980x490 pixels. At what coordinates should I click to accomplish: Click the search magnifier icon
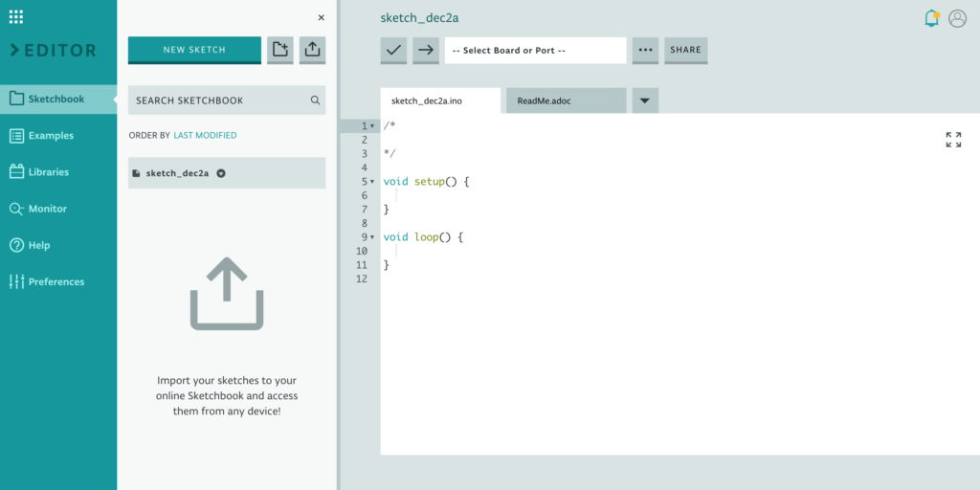tap(315, 100)
